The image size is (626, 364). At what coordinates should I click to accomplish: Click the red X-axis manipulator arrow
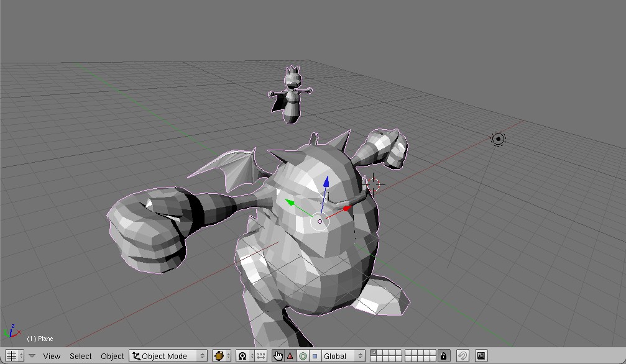point(346,208)
